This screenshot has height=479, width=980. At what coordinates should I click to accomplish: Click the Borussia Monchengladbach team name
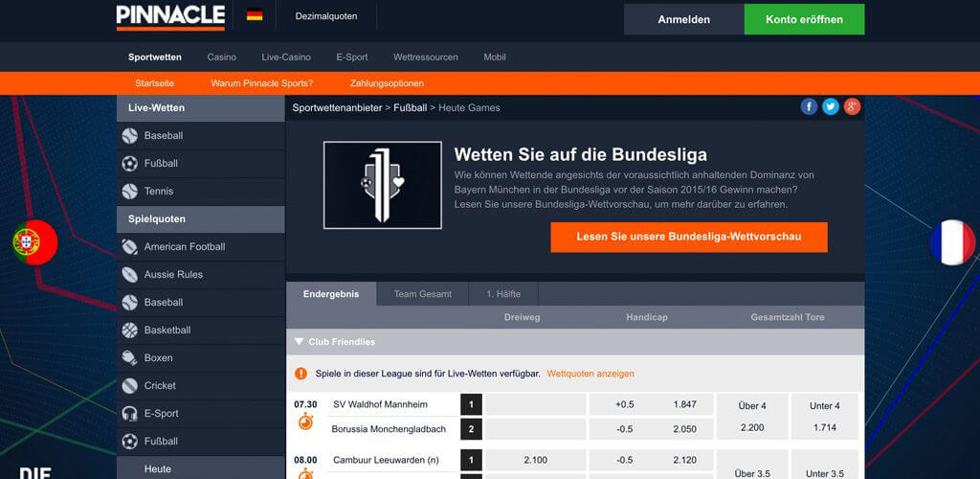389,429
